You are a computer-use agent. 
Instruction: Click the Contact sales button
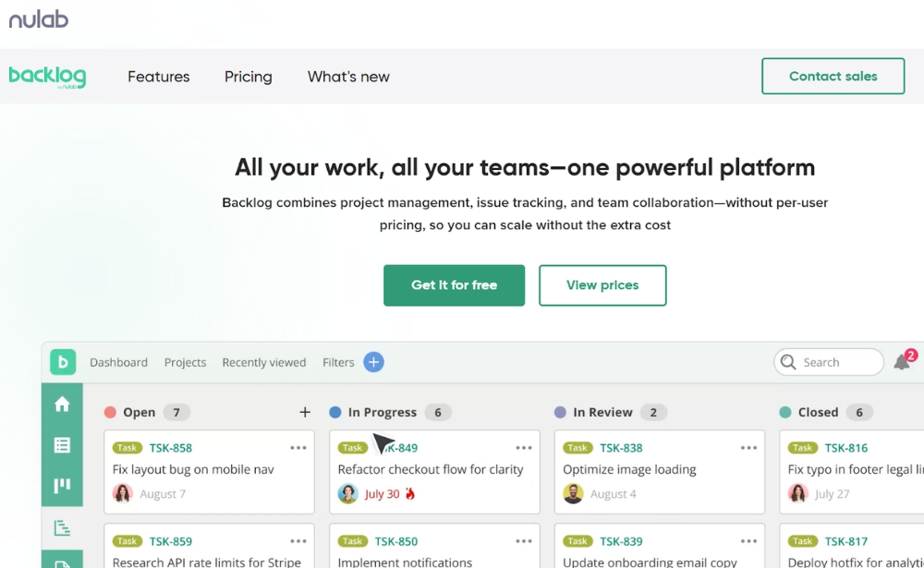point(832,76)
